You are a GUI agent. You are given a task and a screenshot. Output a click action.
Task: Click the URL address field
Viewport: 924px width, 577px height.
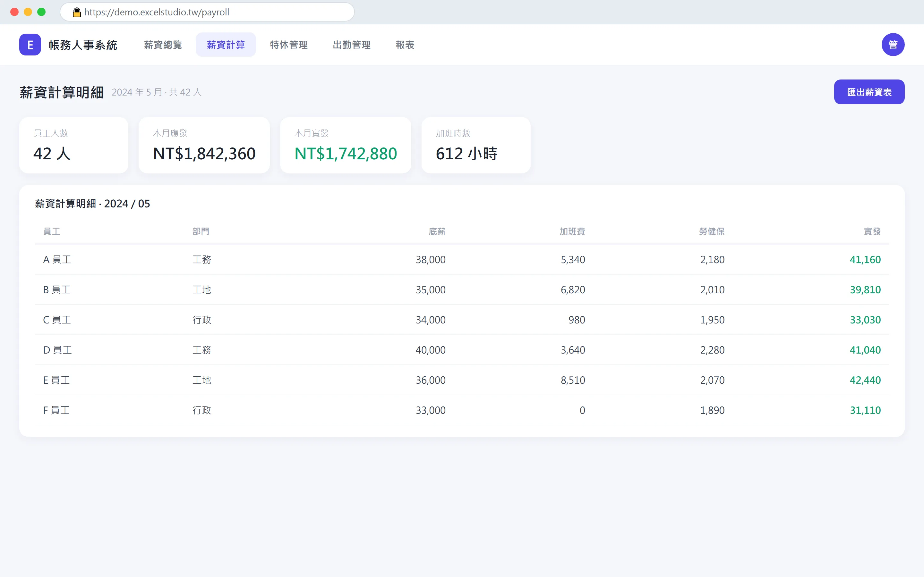pyautogui.click(x=207, y=12)
